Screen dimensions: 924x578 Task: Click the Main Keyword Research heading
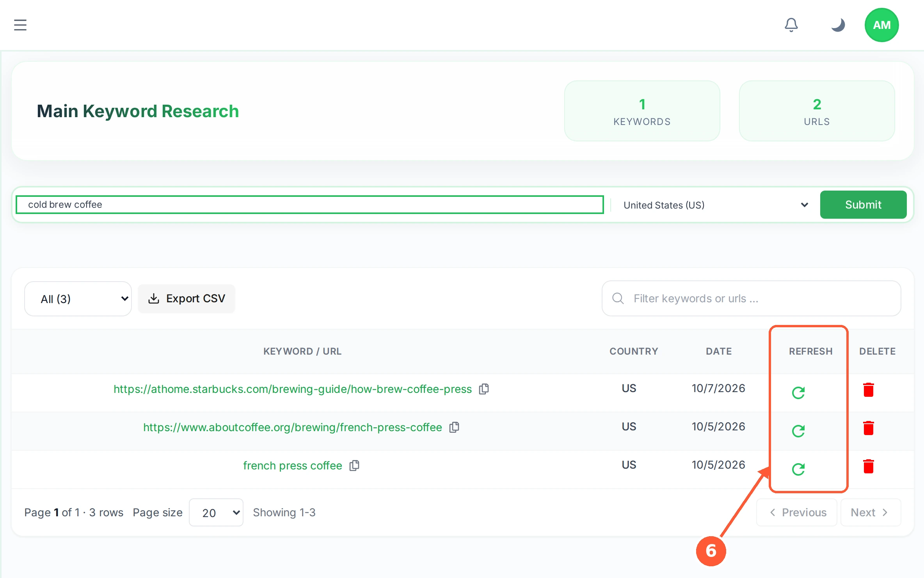click(x=138, y=111)
